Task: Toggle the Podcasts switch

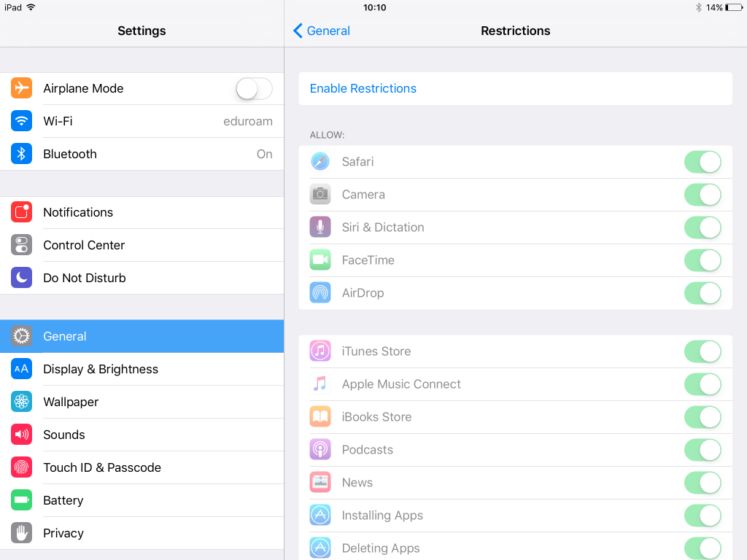Action: click(x=703, y=450)
